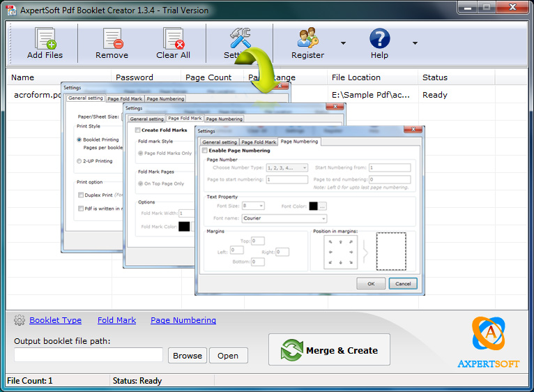Click the Remove file icon
Viewport: 534px width, 392px height.
pyautogui.click(x=113, y=38)
